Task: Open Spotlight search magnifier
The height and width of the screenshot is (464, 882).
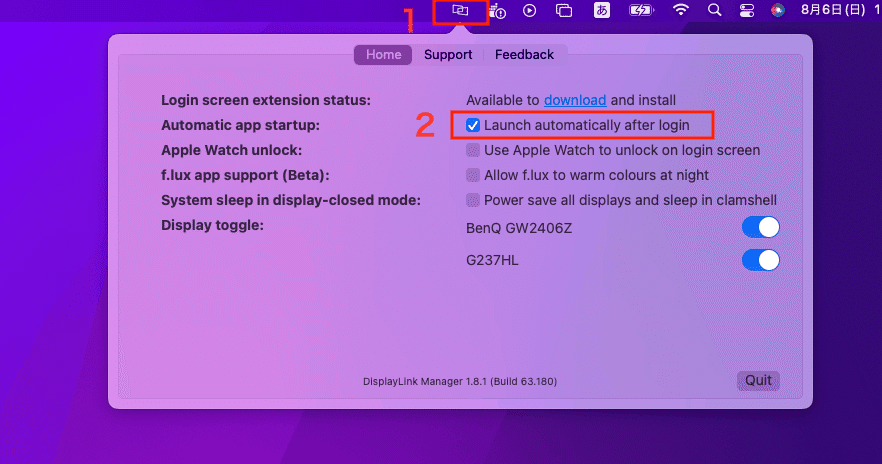Action: click(714, 10)
